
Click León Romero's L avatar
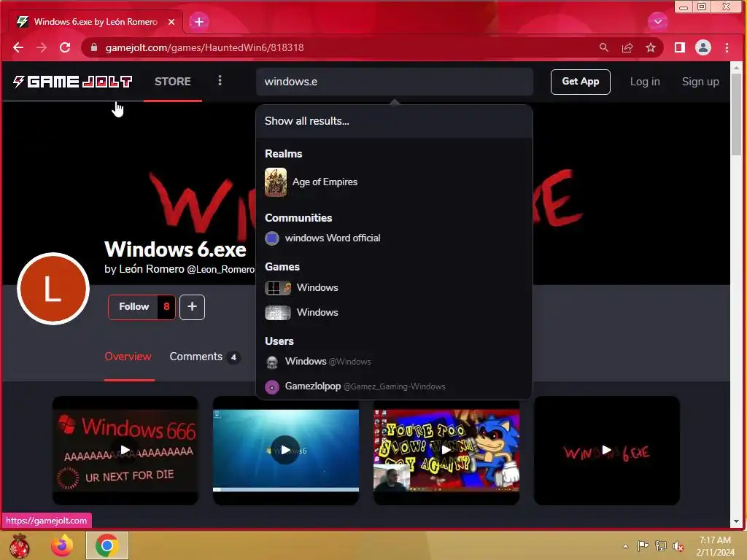(53, 289)
